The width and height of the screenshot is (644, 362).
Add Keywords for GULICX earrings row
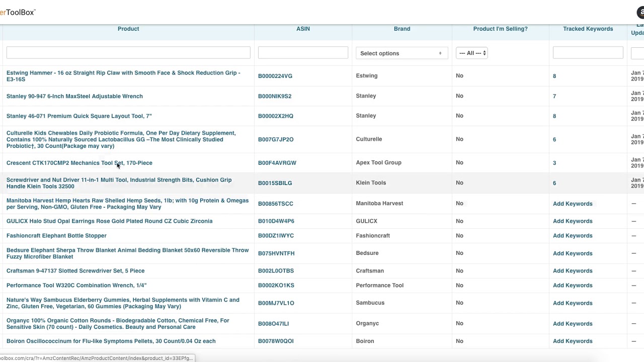[573, 221]
